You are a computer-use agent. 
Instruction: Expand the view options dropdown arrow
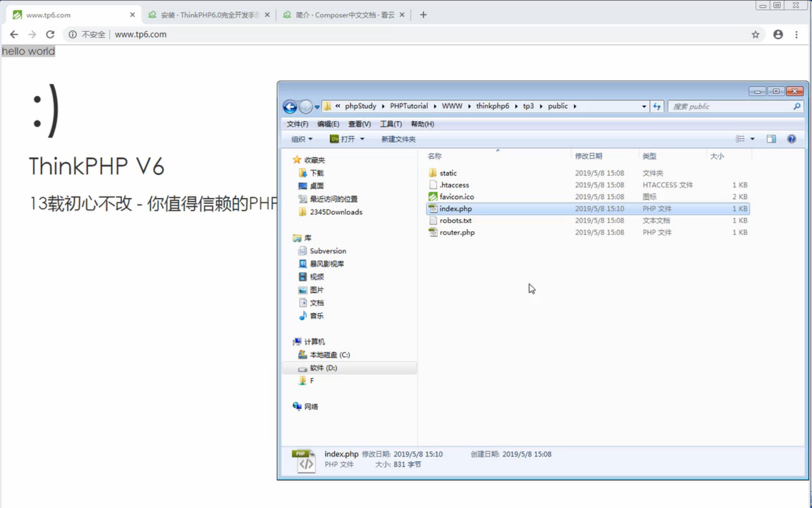click(752, 139)
